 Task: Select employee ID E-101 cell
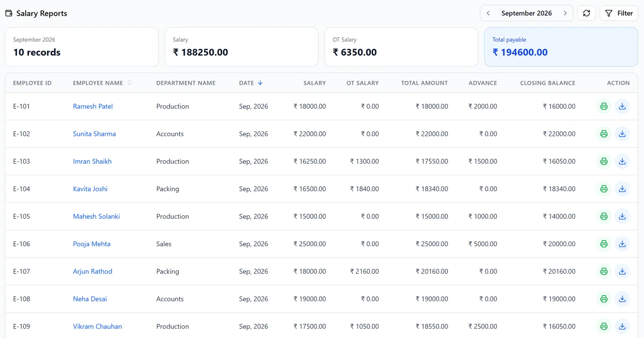pos(22,106)
